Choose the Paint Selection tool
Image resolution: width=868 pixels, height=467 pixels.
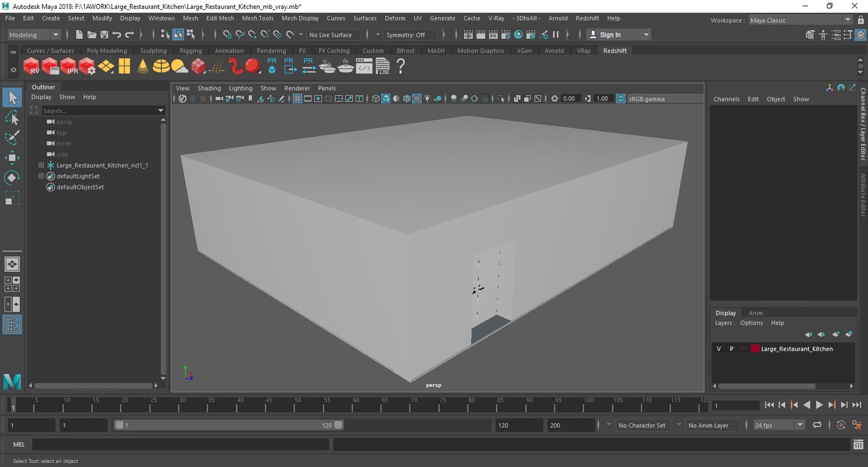tap(12, 137)
